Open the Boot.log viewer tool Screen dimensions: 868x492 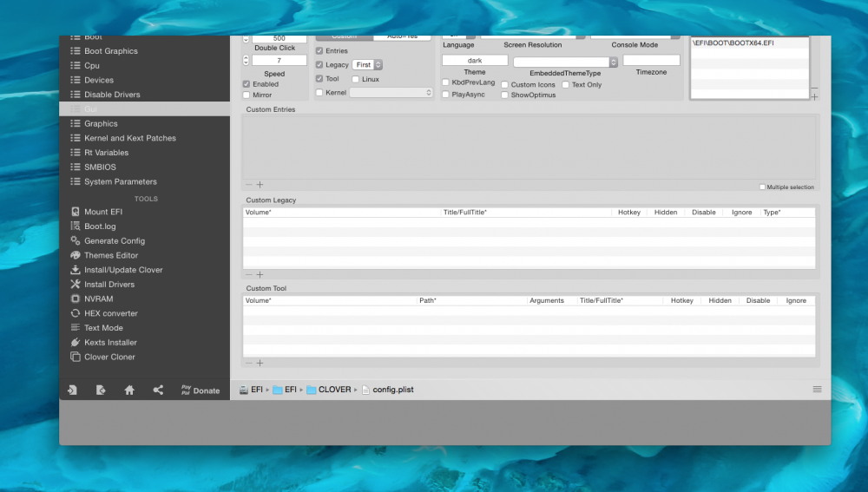point(93,226)
